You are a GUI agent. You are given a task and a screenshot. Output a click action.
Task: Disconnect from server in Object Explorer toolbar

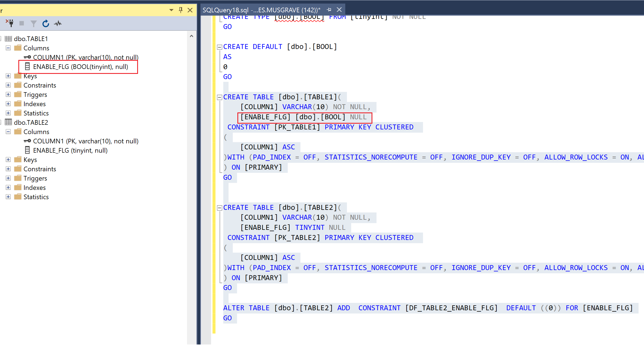click(x=10, y=23)
